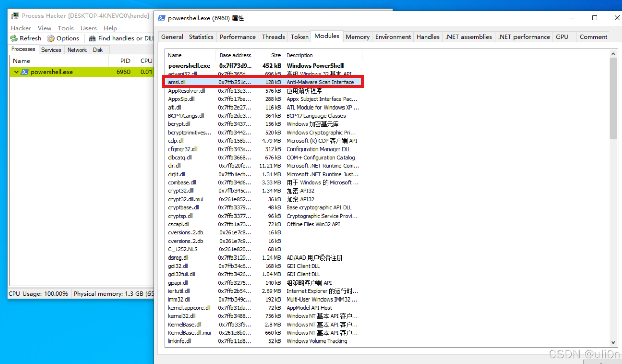Switch to Services tab in Process Hacker

(x=51, y=50)
